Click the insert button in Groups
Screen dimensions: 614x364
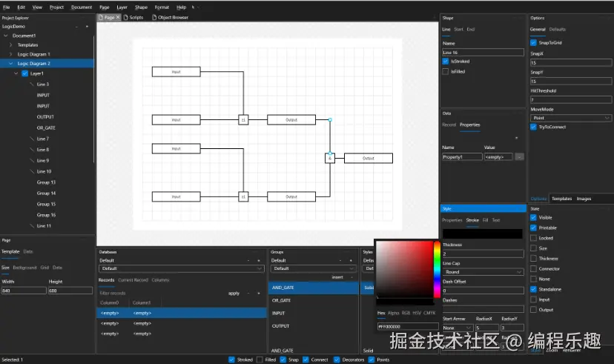[x=337, y=277]
